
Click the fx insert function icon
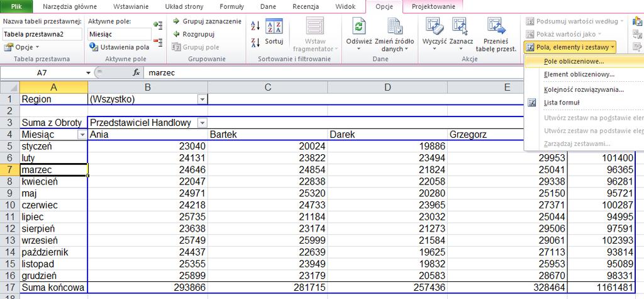pyautogui.click(x=136, y=73)
